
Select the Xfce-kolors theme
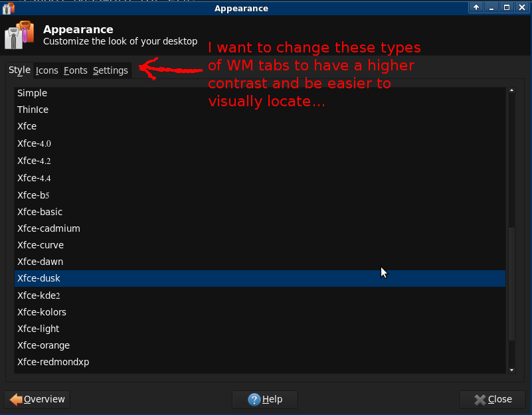click(x=260, y=312)
